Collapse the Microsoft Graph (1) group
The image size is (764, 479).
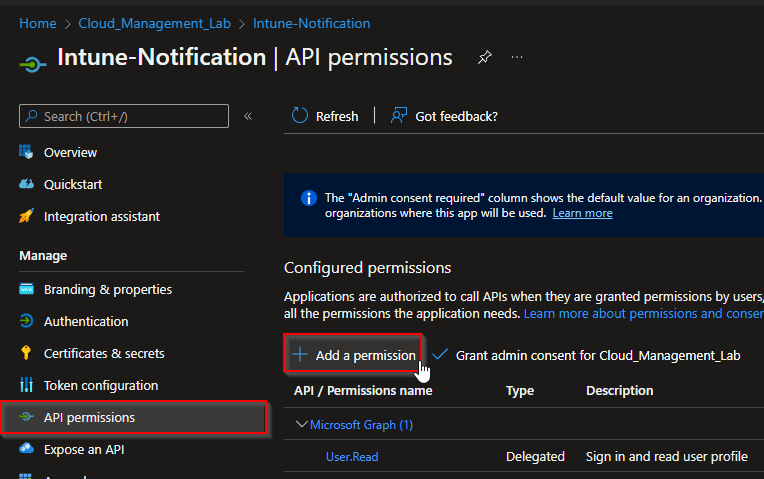pyautogui.click(x=301, y=425)
